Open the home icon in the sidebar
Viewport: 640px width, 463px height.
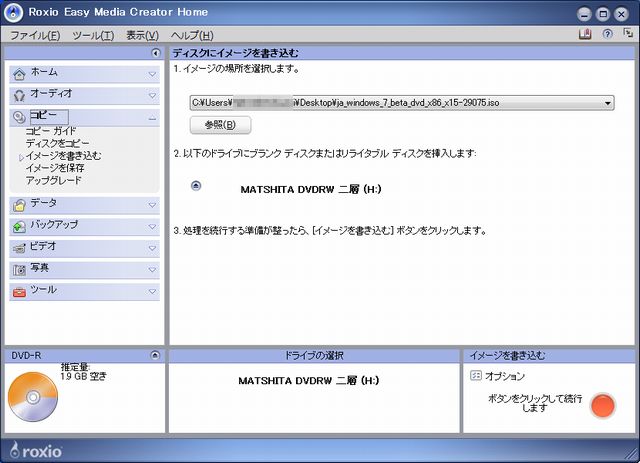[x=19, y=74]
